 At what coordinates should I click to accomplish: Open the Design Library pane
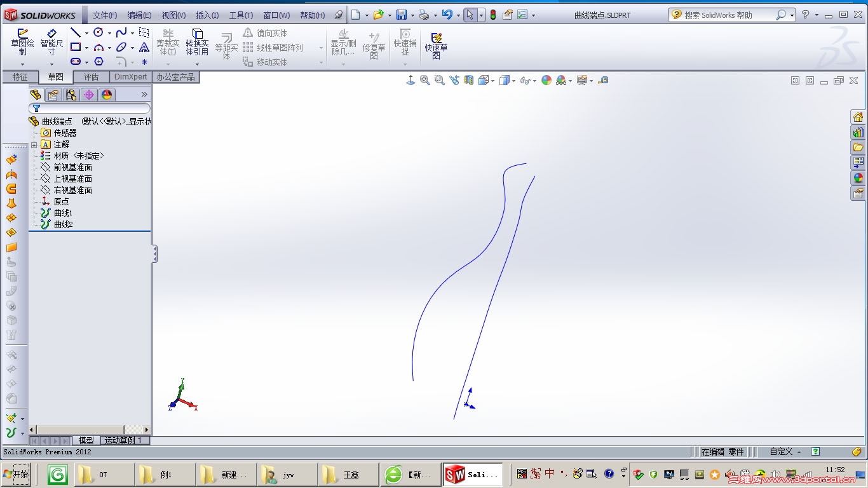point(858,132)
